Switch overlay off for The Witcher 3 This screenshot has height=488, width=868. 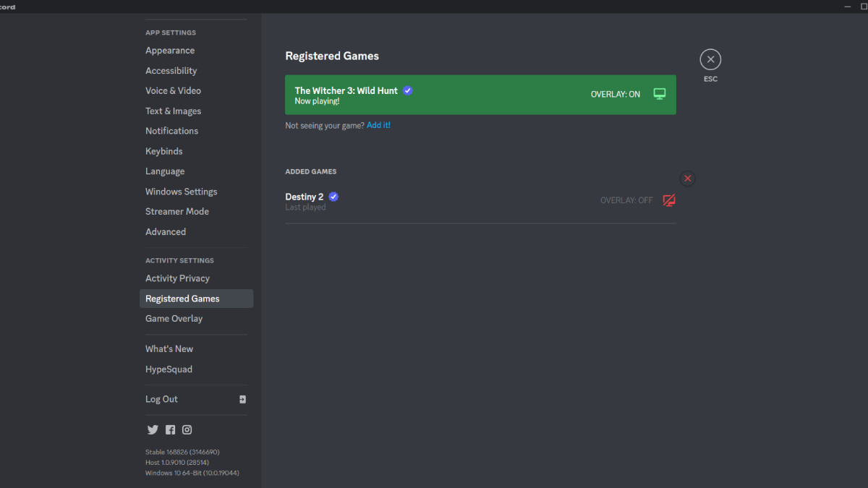click(x=659, y=93)
